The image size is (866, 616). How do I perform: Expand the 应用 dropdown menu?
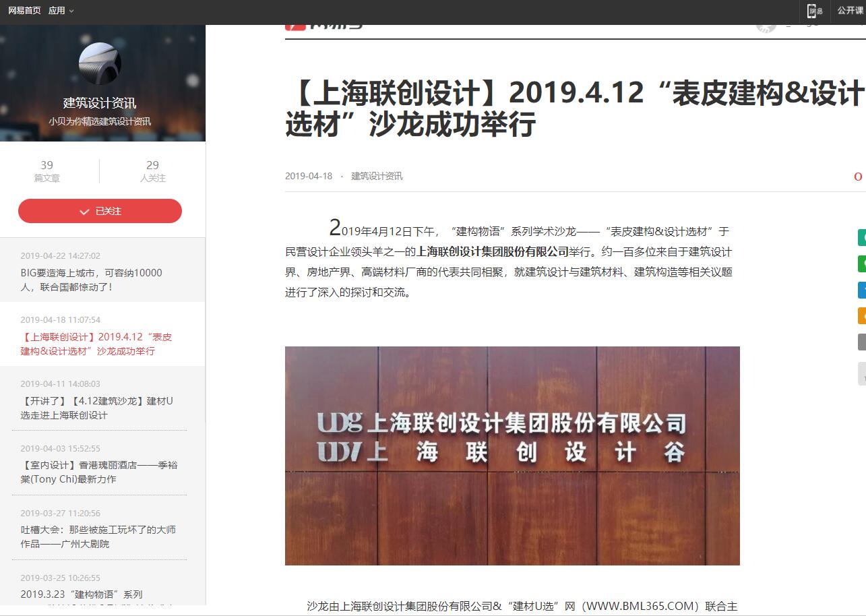click(x=61, y=11)
